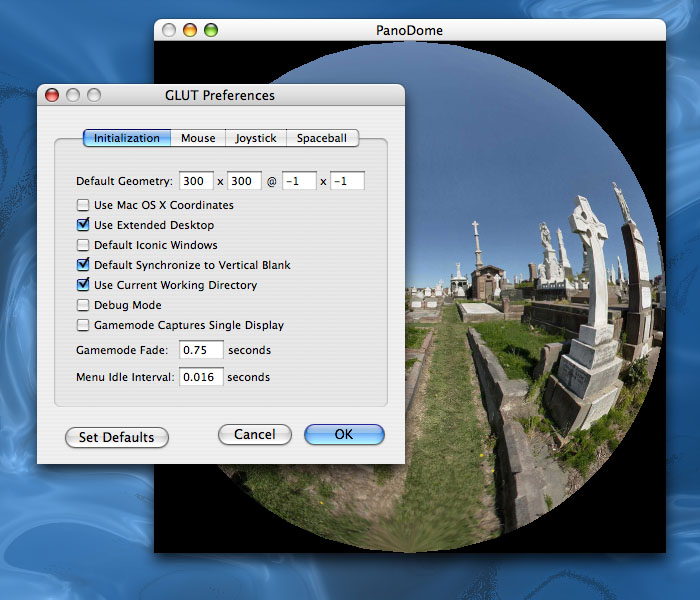Enable Use Mac OS X Coordinates checkbox

tap(83, 205)
